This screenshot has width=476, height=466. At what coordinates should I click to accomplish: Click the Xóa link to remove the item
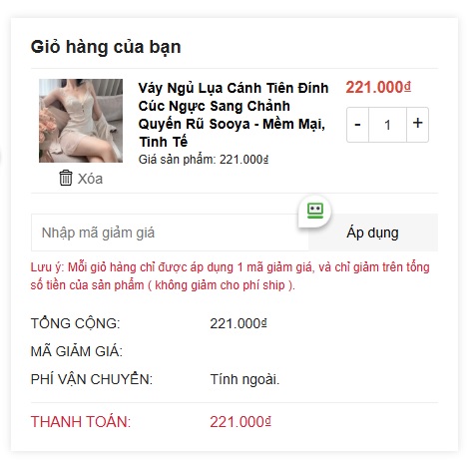tap(90, 179)
